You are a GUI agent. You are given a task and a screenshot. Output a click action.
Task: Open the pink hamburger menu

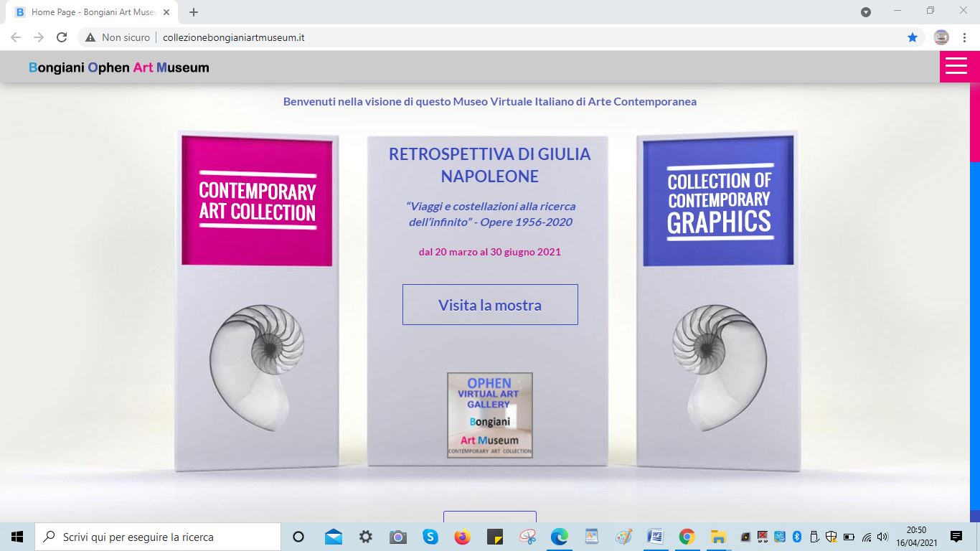pyautogui.click(x=956, y=67)
